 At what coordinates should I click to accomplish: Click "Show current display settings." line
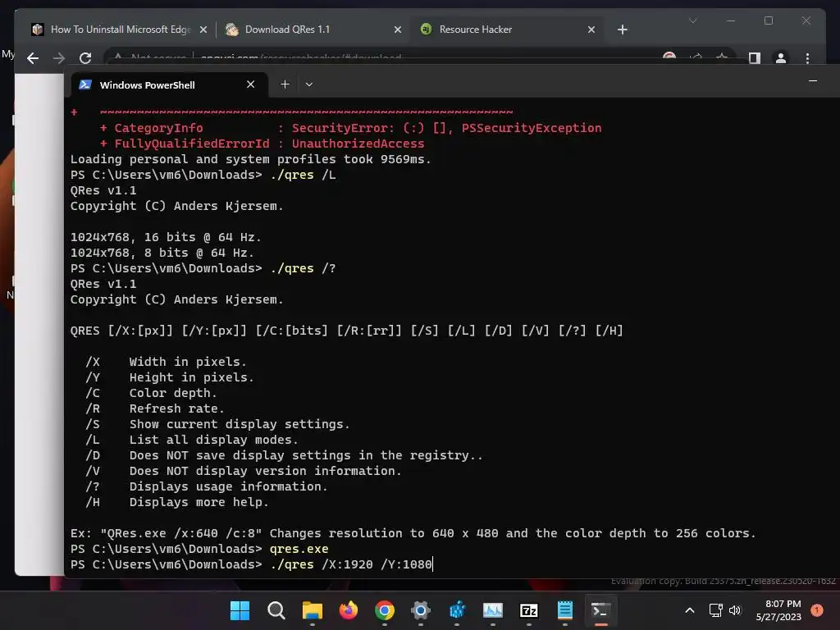[240, 424]
